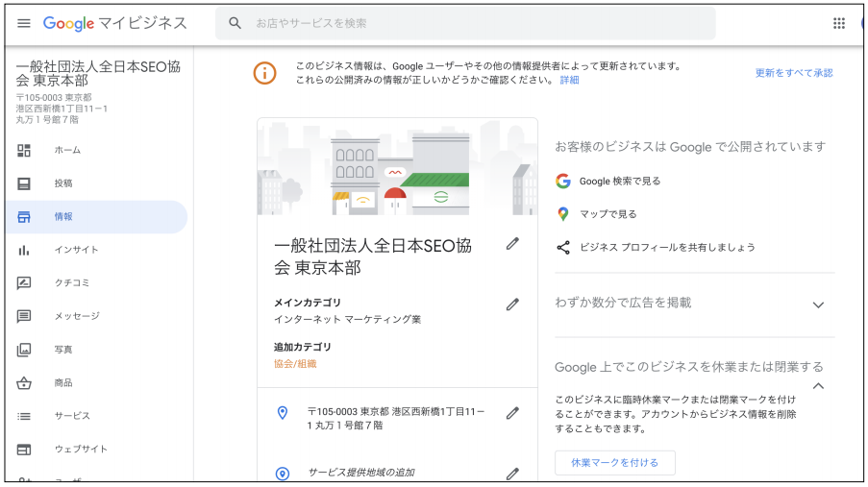
Task: Click the share business profile icon
Action: click(x=563, y=248)
